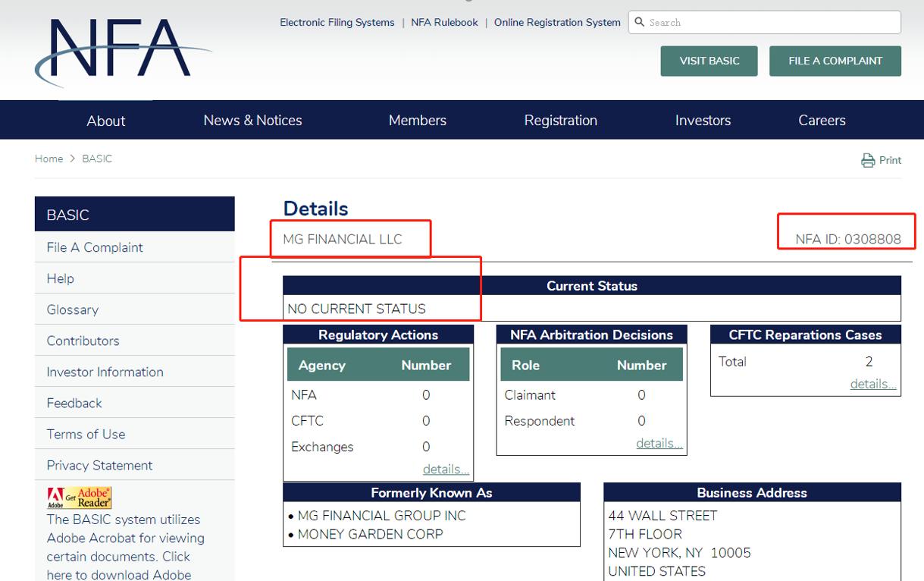Open the NFA Rulebook link

point(444,22)
